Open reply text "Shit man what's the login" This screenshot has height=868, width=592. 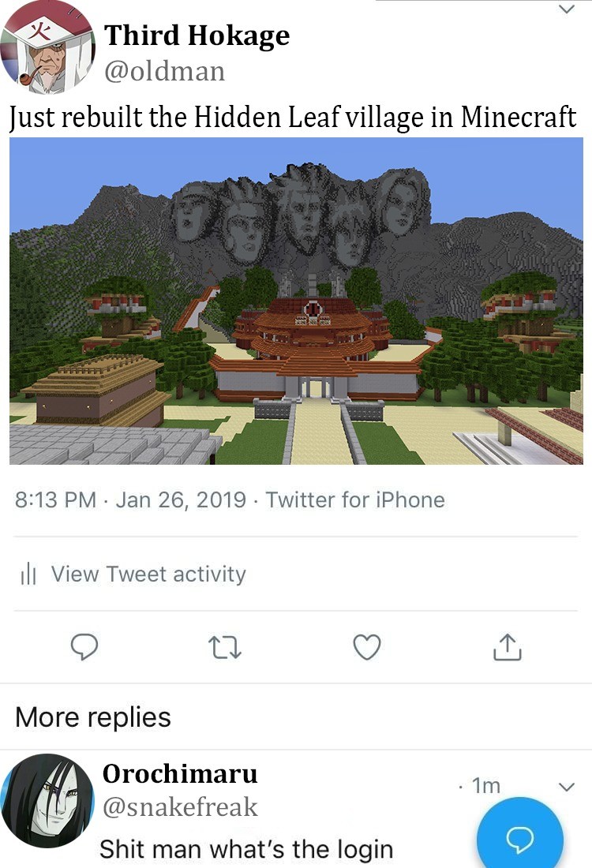[246, 848]
